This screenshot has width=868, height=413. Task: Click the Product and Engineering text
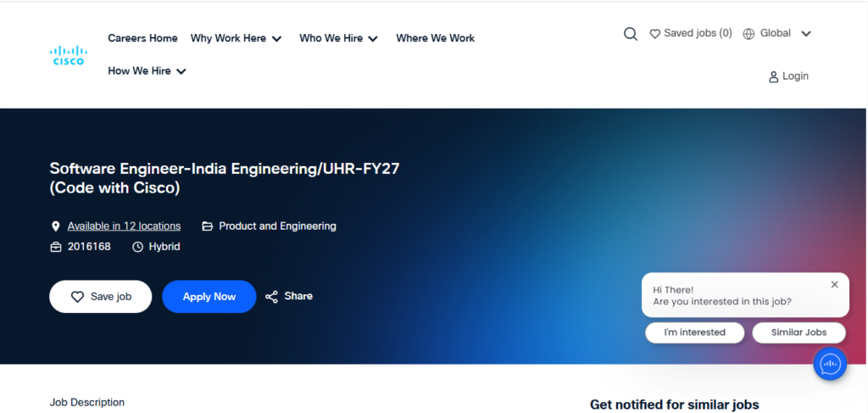pyautogui.click(x=277, y=226)
